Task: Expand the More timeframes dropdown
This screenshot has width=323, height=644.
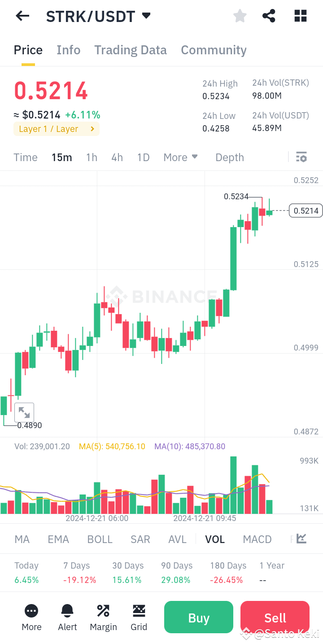Action: pyautogui.click(x=181, y=157)
